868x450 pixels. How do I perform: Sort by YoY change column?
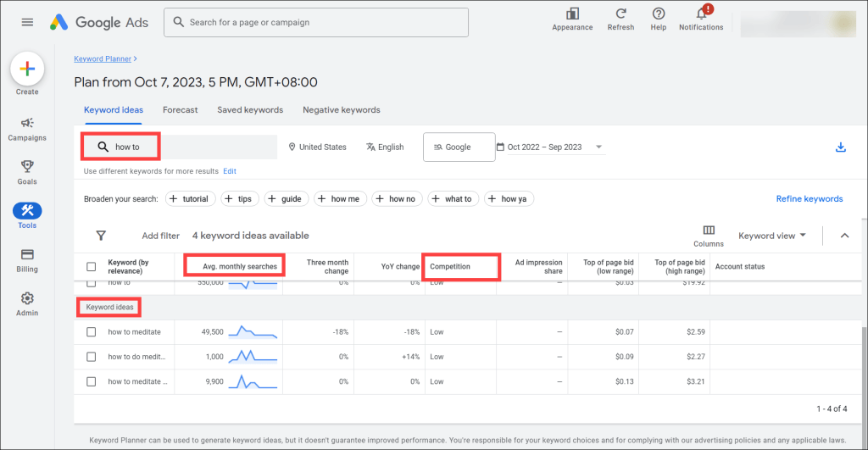click(400, 266)
